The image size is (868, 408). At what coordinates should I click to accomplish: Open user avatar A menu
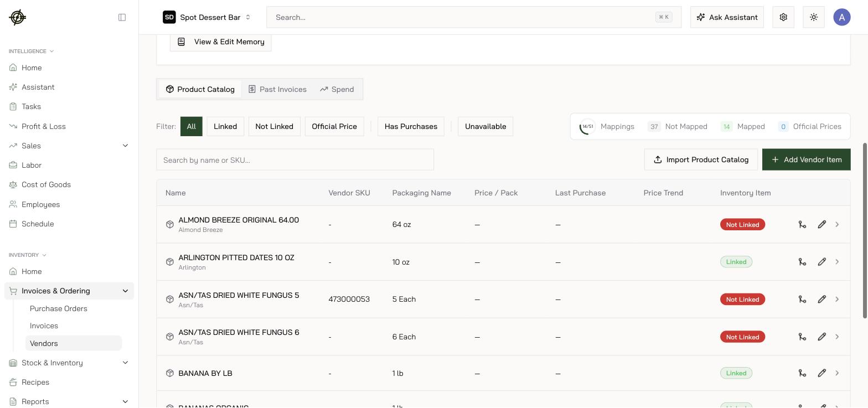click(x=842, y=17)
